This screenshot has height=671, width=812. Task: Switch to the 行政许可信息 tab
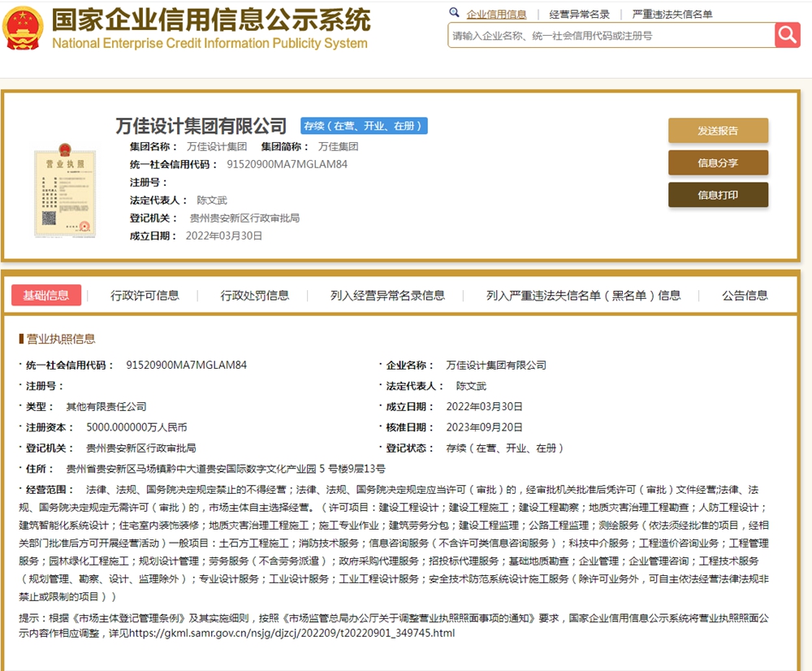tap(145, 296)
